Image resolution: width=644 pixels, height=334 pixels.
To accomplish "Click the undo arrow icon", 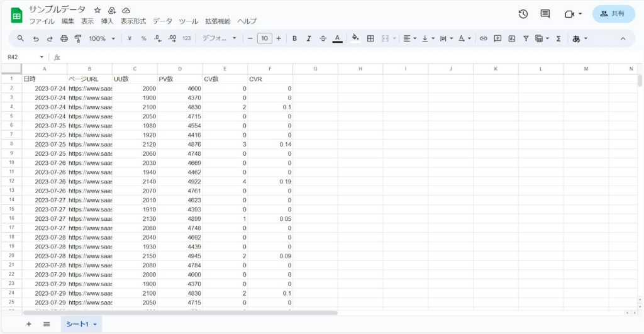I will [x=36, y=38].
